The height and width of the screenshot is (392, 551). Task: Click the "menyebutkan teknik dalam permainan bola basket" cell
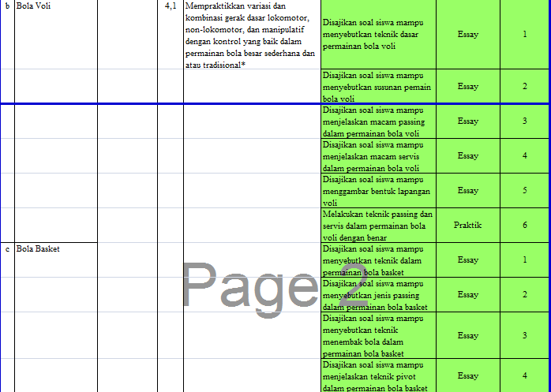pyautogui.click(x=378, y=260)
